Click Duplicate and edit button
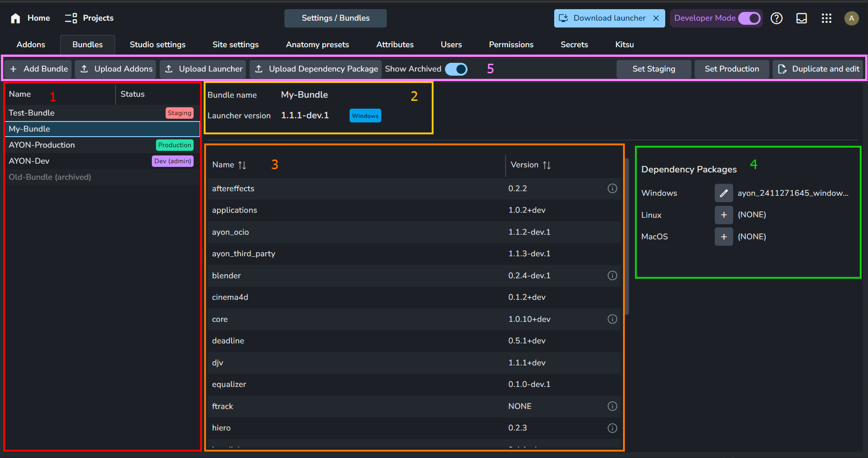Viewport: 868px width, 458px height. [x=818, y=69]
